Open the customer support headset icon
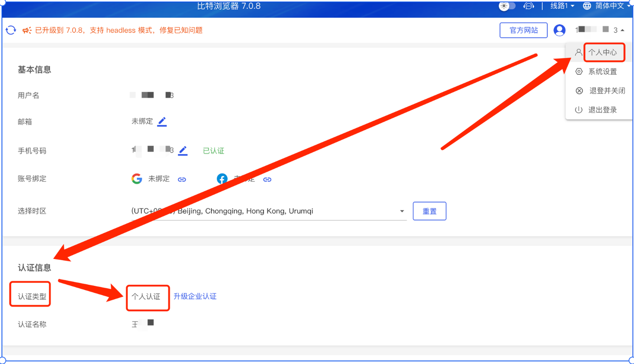The width and height of the screenshot is (634, 364). (x=529, y=6)
